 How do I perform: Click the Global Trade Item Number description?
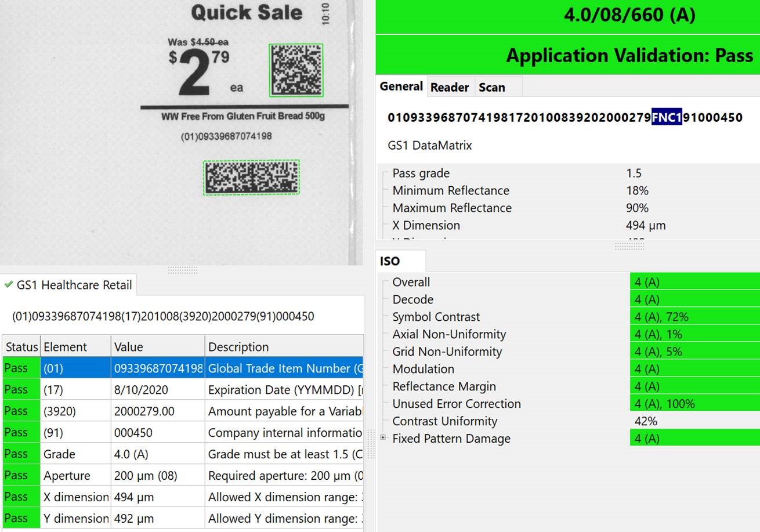tap(284, 368)
